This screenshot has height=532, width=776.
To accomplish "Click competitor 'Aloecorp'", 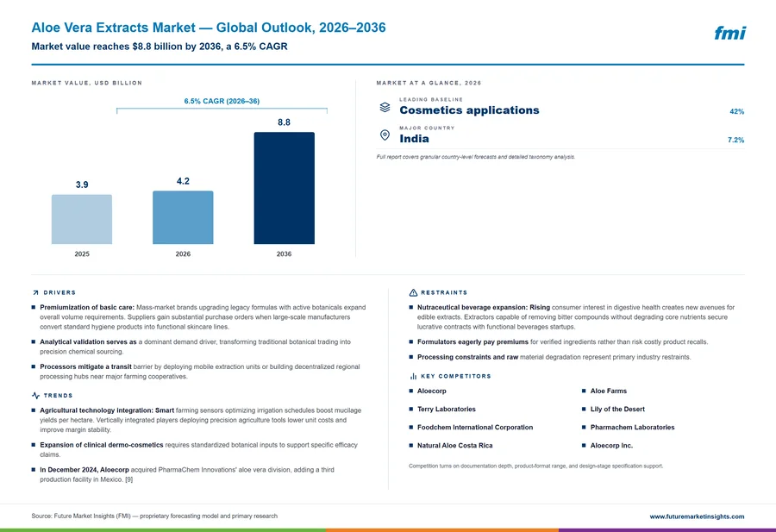I will [x=432, y=391].
